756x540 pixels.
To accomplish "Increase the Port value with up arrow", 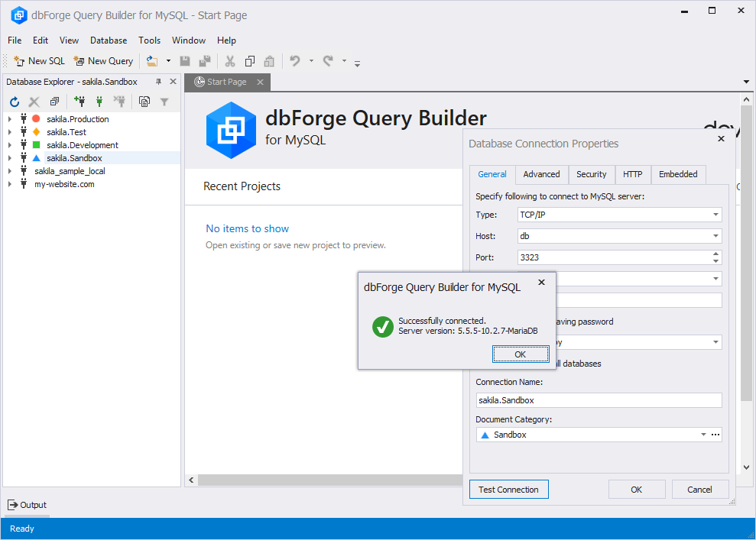I will pyautogui.click(x=715, y=254).
